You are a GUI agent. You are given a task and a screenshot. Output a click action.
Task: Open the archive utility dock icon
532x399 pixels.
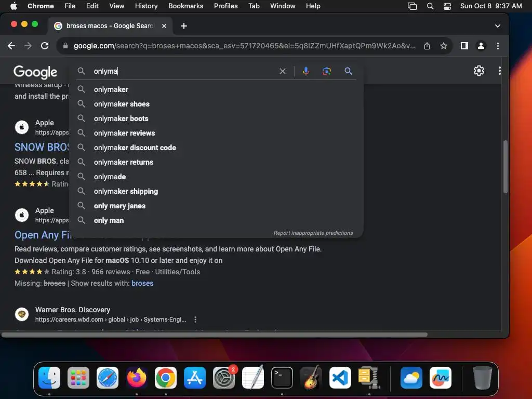point(369,378)
